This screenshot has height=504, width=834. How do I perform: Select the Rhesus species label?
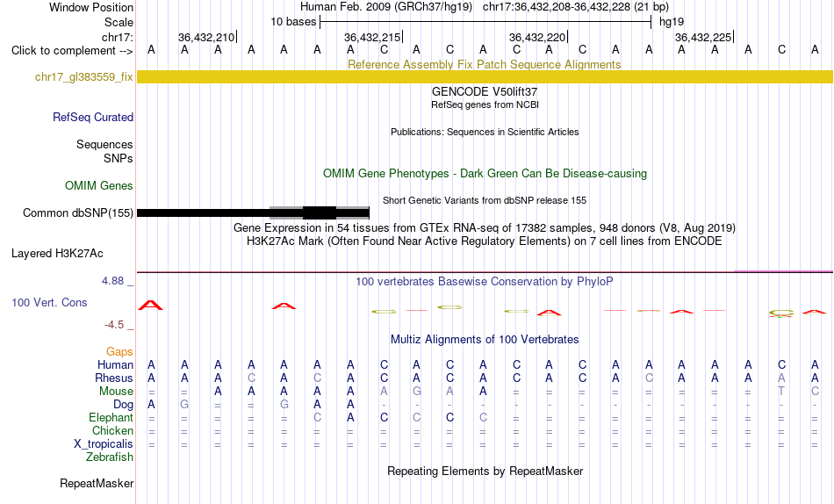coord(113,378)
